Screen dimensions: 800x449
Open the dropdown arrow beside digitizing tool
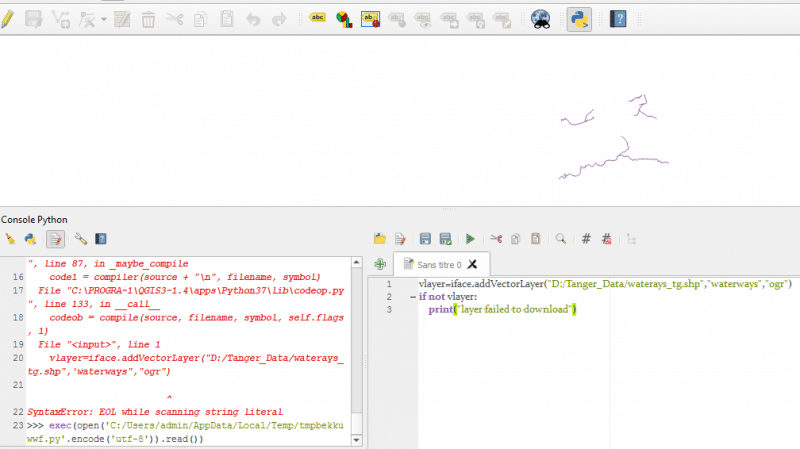point(104,19)
